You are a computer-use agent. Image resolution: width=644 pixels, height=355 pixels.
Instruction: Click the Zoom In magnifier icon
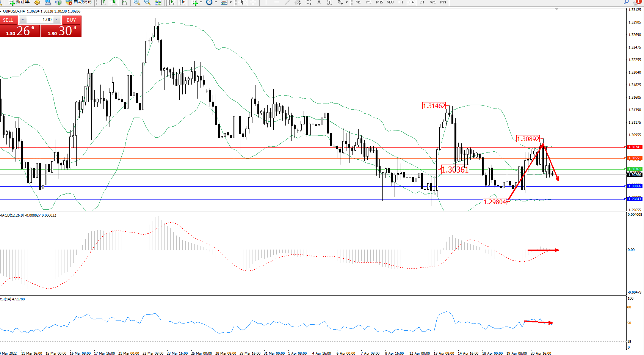coord(137,2)
